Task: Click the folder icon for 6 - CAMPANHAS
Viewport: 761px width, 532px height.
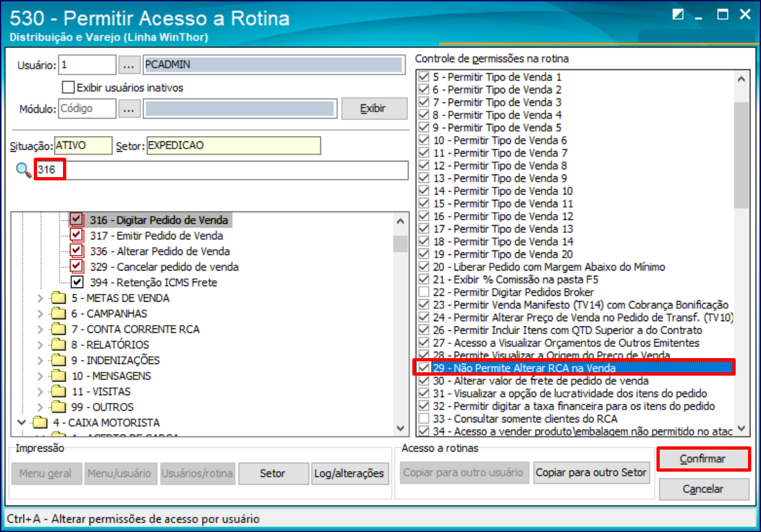Action: 58,313
